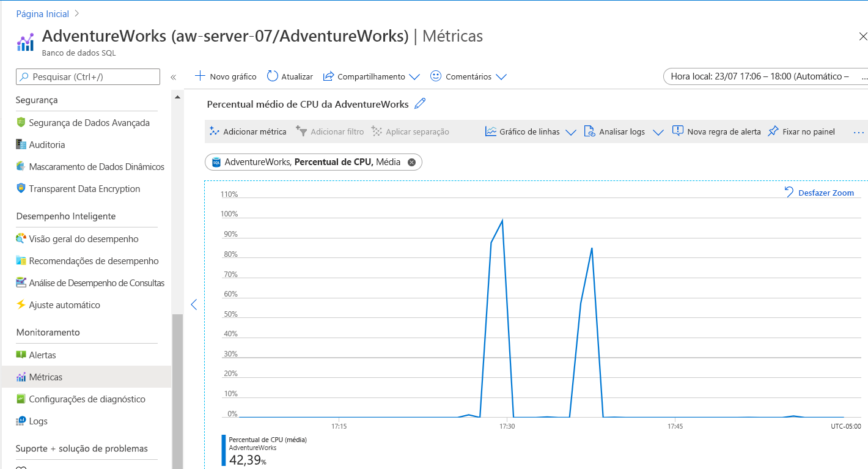The height and width of the screenshot is (469, 868).
Task: Click the 17:30 time axis label
Action: (x=507, y=426)
